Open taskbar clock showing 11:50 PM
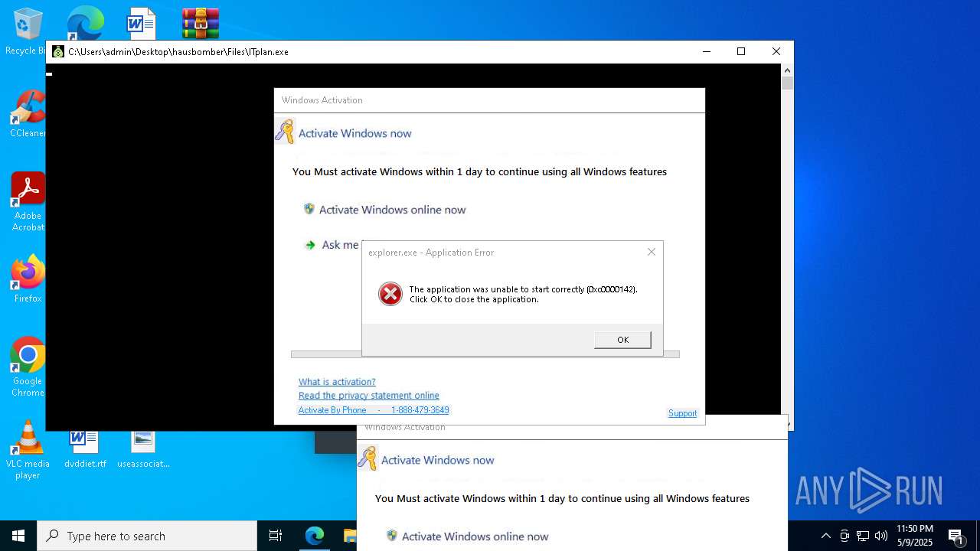The width and height of the screenshot is (980, 551). (914, 536)
